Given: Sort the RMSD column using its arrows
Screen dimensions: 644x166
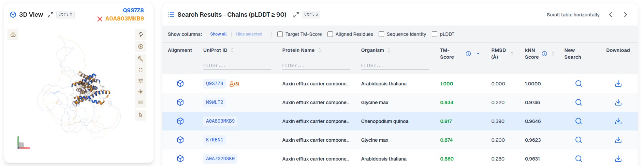Looking at the screenshot, I should click(512, 54).
